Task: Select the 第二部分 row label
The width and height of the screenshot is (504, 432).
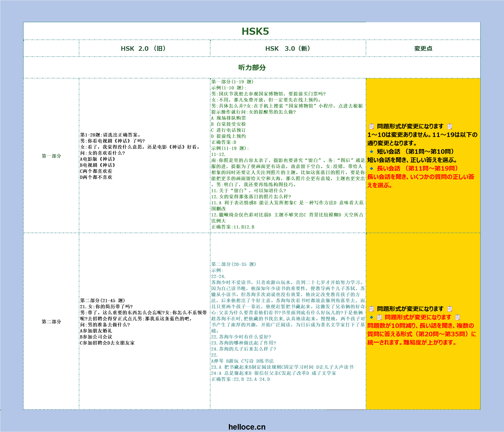Action: pos(51,322)
